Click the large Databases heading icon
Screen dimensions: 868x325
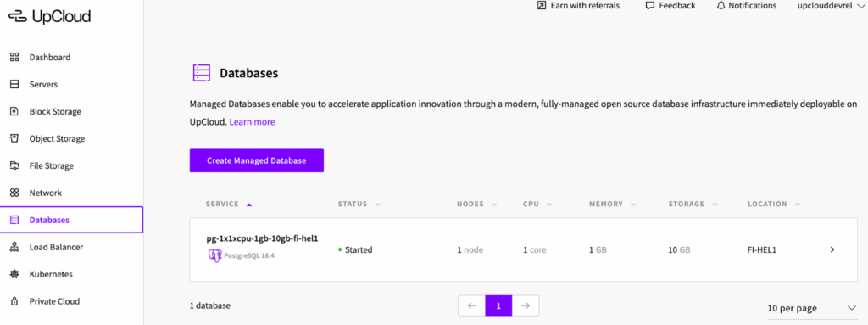click(x=201, y=73)
